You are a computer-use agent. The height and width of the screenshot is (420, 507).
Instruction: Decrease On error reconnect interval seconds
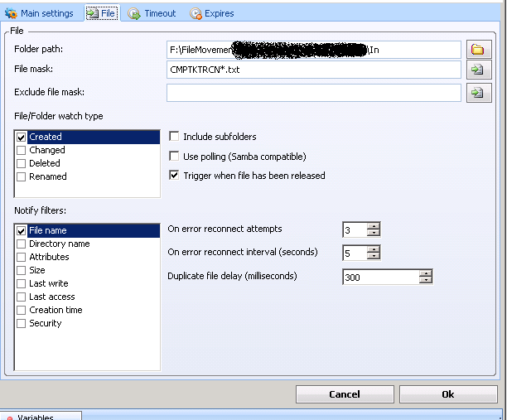tap(374, 257)
